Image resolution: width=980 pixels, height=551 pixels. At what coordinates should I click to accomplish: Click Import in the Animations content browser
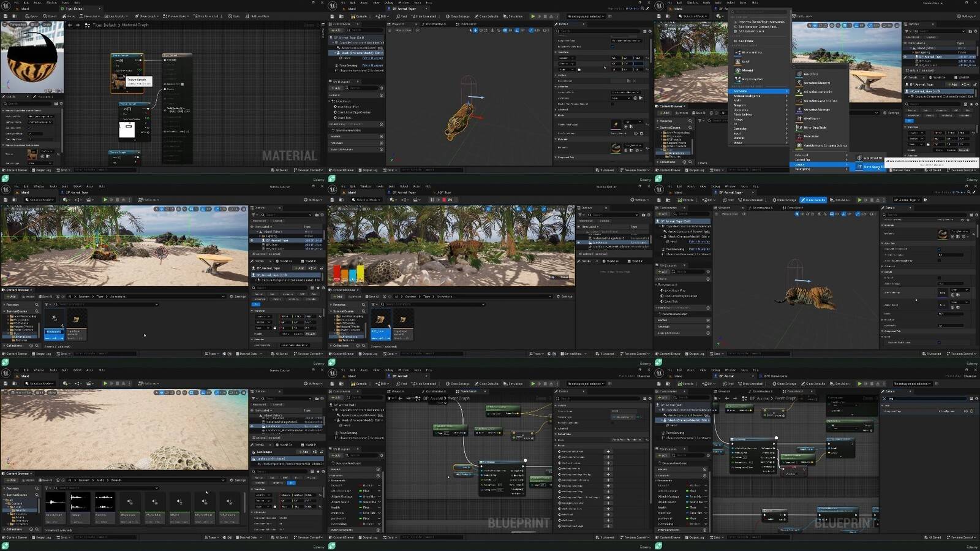coord(28,297)
